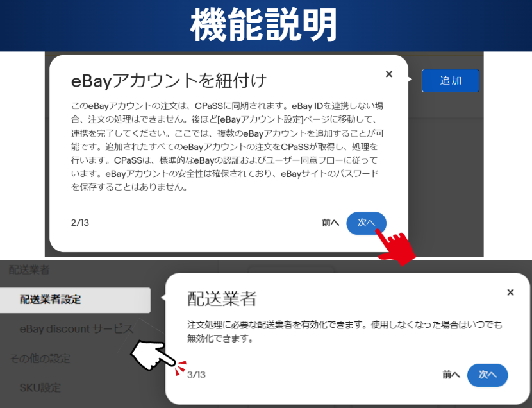Close the 配送業者 tooltip popup
The width and height of the screenshot is (532, 408).
click(510, 293)
